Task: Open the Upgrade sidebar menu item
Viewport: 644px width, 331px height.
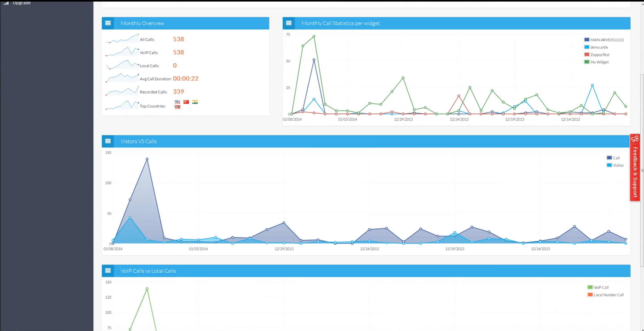Action: (22, 3)
